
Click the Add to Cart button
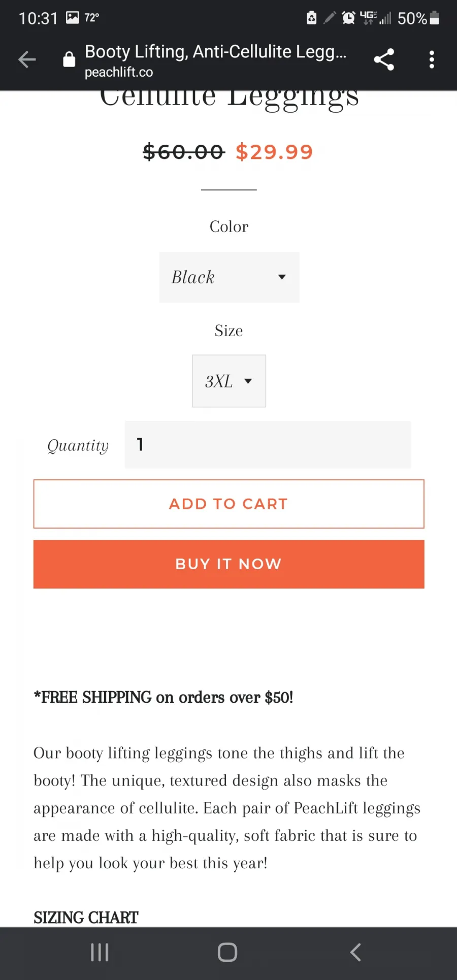click(229, 504)
